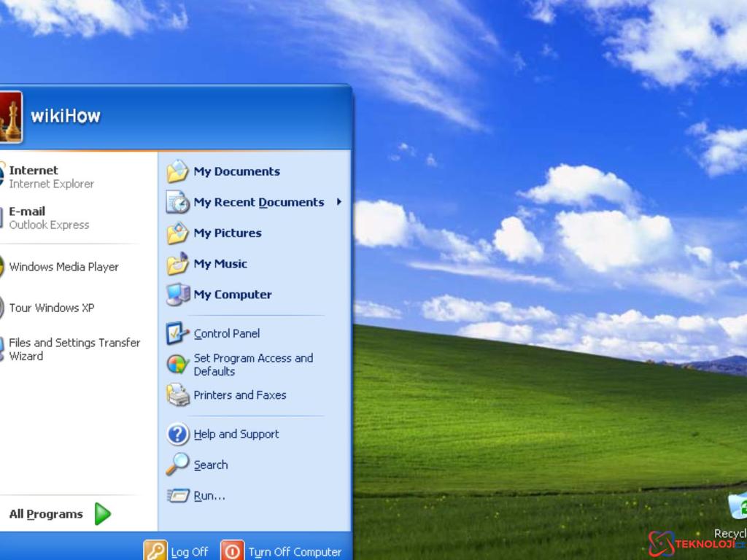Viewport: 747px width, 560px height.
Task: Open My Documents
Action: [x=236, y=171]
